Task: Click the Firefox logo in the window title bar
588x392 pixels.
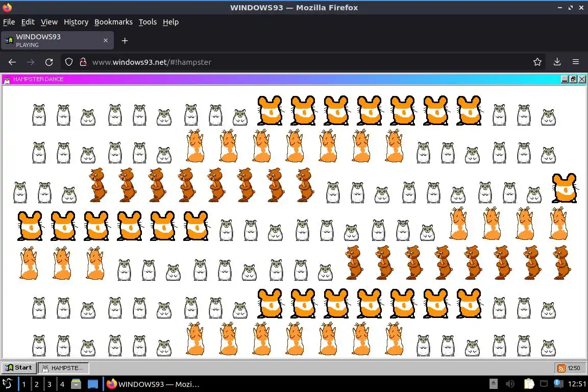Action: pos(7,8)
